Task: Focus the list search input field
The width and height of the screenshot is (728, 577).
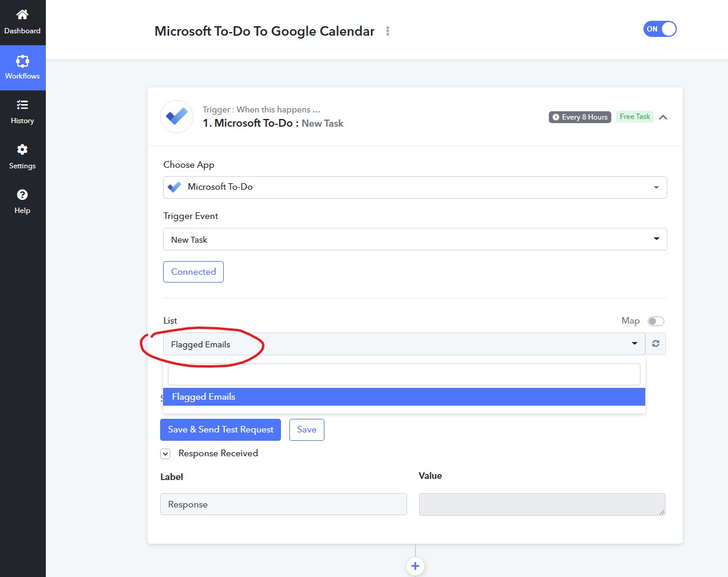Action: coord(404,375)
